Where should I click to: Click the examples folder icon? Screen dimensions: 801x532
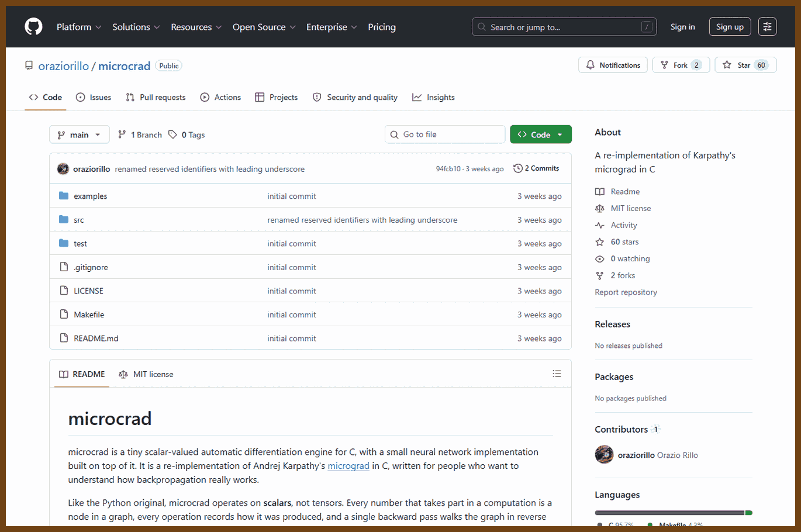click(64, 196)
